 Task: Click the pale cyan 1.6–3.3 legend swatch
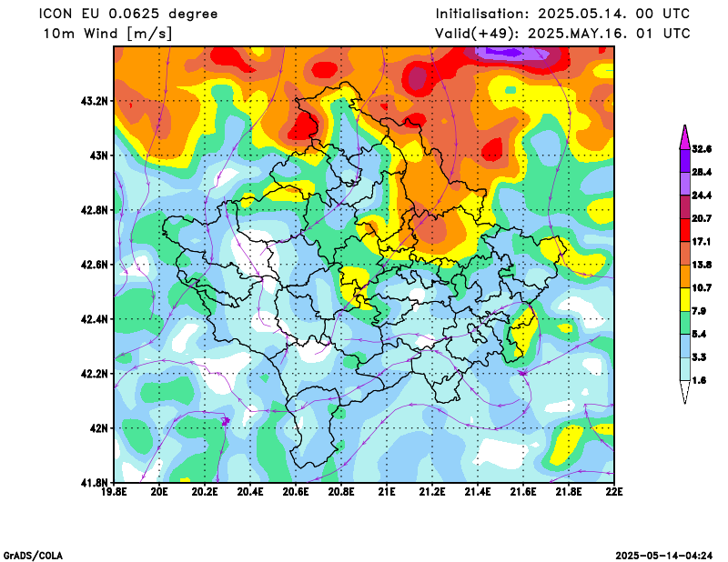click(x=685, y=369)
